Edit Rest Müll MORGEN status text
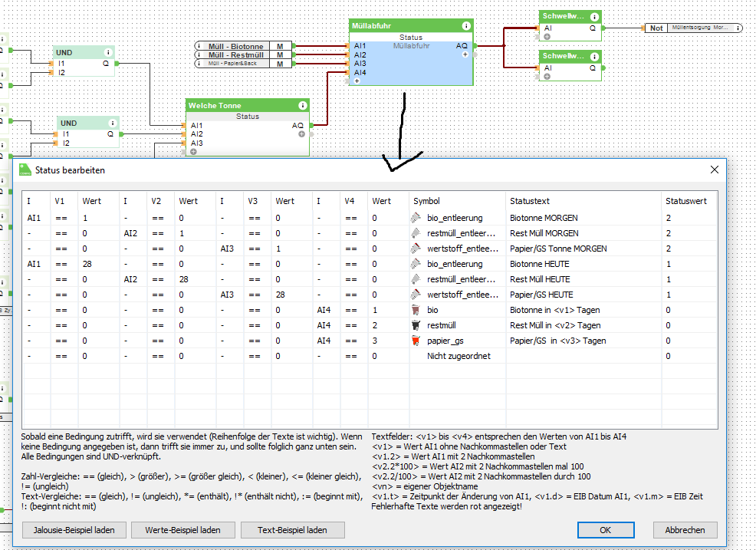The image size is (756, 550). [544, 233]
